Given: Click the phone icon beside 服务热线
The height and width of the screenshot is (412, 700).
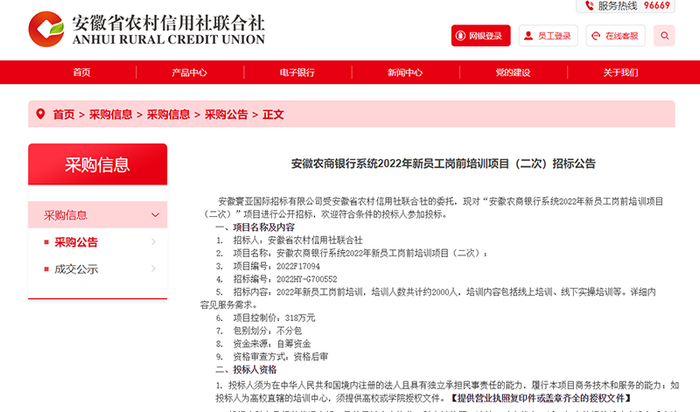Looking at the screenshot, I should 589,6.
